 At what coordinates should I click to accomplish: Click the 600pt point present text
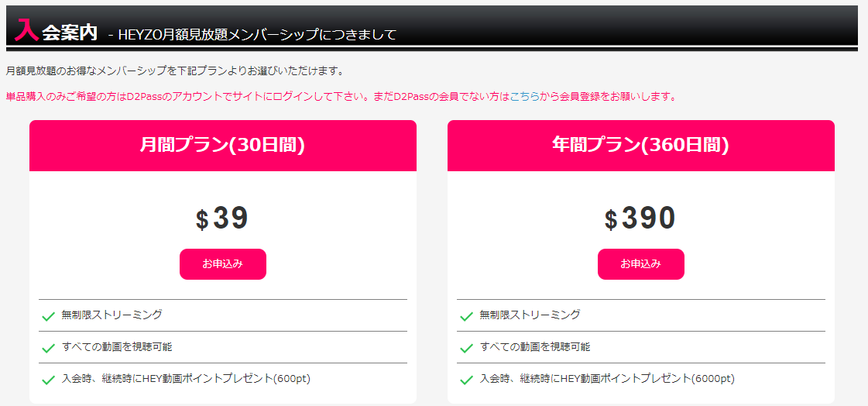click(x=186, y=378)
